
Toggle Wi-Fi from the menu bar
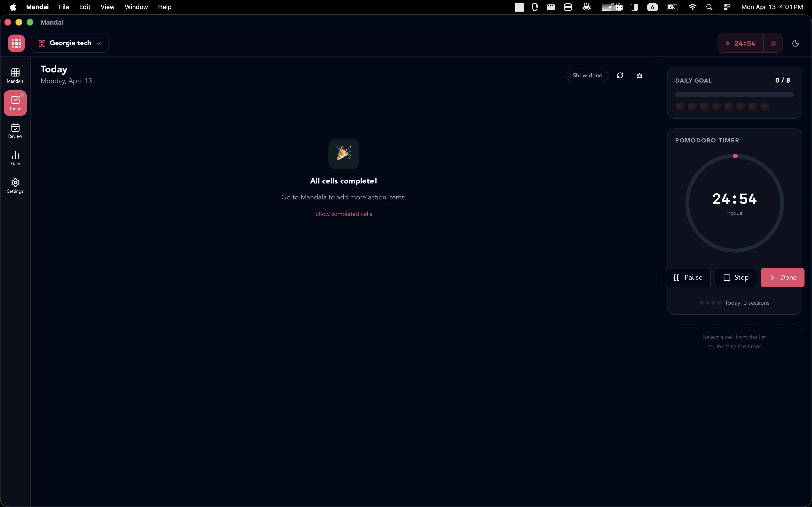click(692, 7)
